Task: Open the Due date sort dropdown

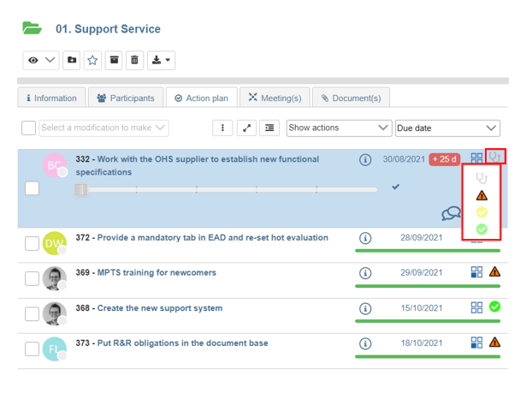Action: tap(447, 128)
